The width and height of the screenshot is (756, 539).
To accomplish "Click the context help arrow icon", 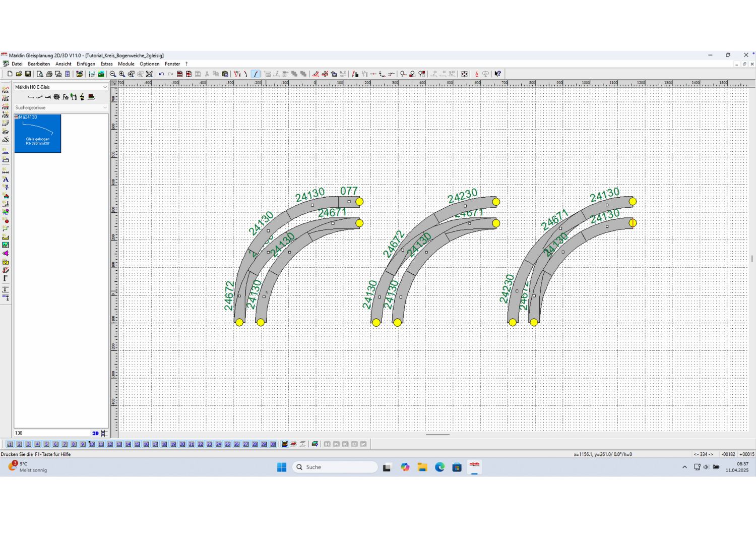I will coord(497,74).
